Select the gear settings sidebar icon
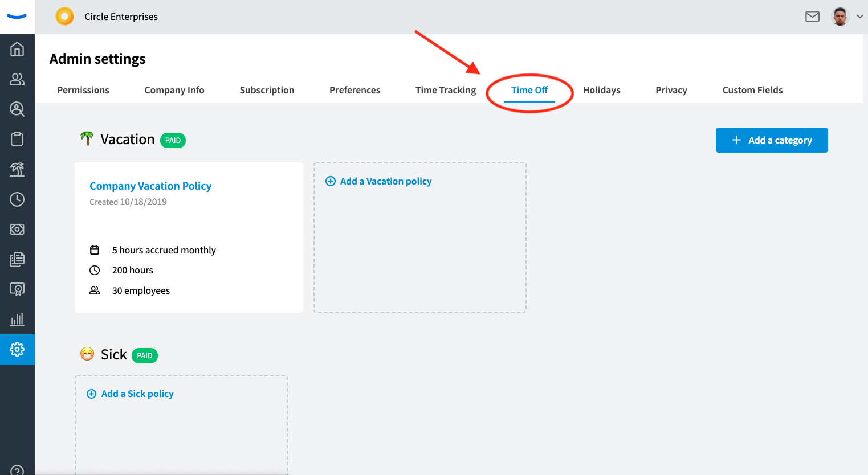Viewport: 868px width, 475px height. 17,349
